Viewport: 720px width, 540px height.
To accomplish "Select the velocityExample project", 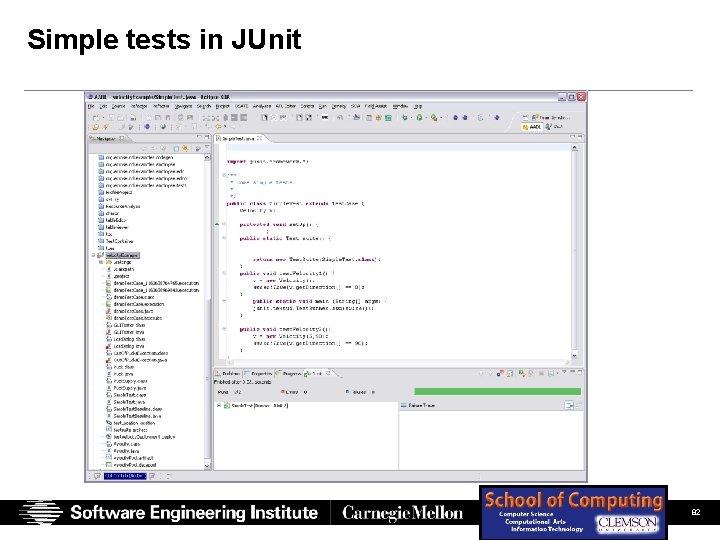I will (122, 255).
